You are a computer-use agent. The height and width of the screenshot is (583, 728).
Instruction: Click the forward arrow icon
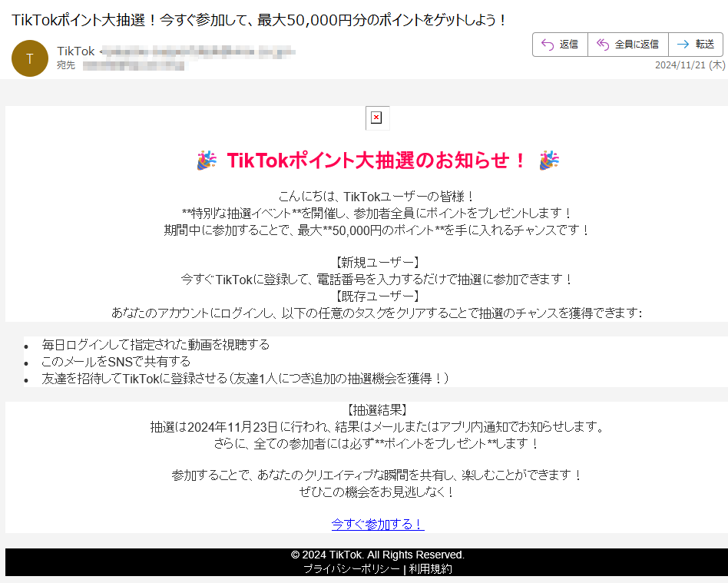click(683, 45)
